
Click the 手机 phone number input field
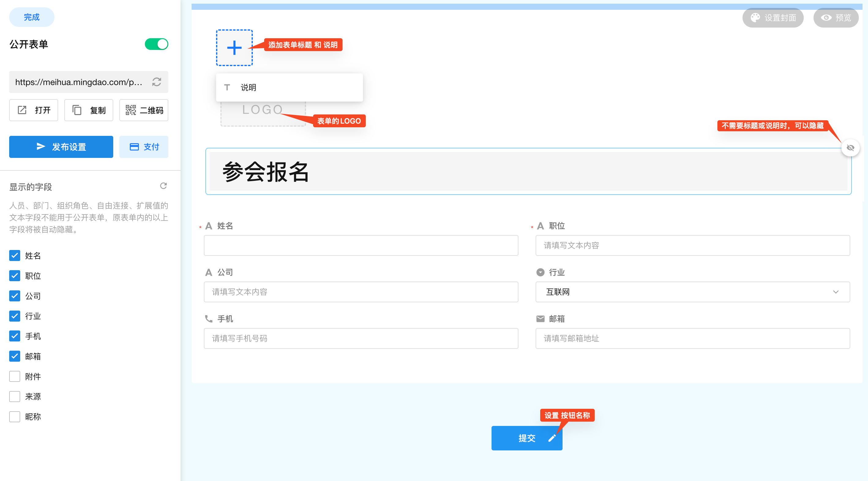click(361, 338)
